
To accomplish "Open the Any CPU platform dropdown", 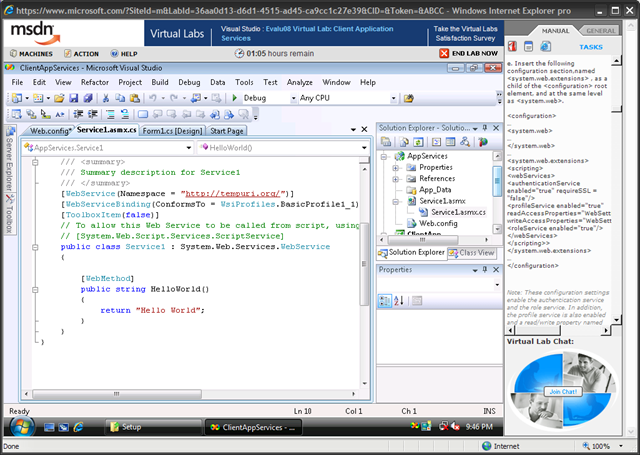I will pyautogui.click(x=393, y=98).
